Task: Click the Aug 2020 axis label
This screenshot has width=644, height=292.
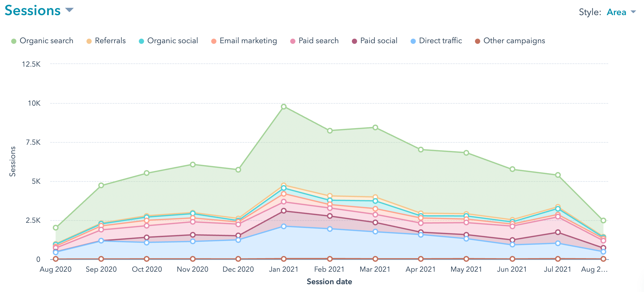Action: tap(56, 269)
